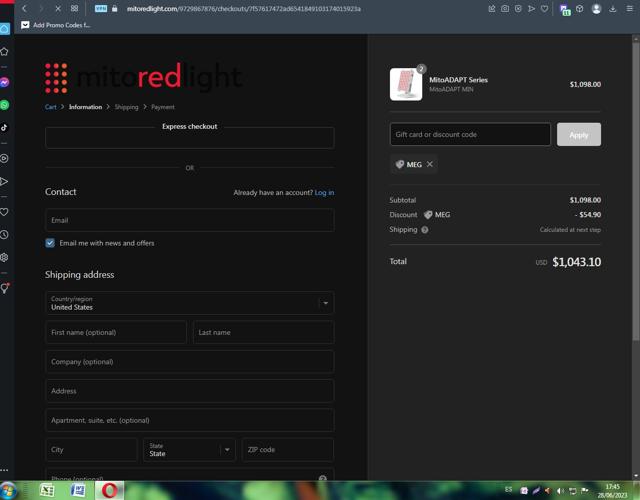The height and width of the screenshot is (500, 640).
Task: Stop loading the page with the X button
Action: click(x=58, y=9)
